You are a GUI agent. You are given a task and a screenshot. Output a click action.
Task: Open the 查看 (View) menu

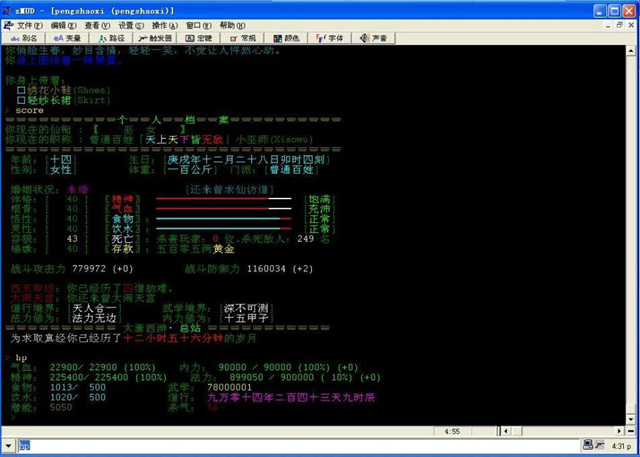tap(98, 25)
